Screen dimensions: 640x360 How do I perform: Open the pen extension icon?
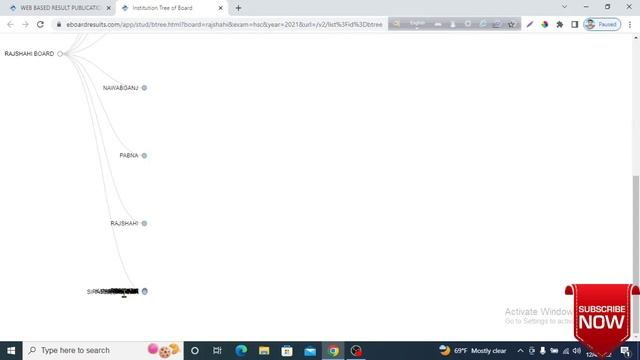click(x=530, y=24)
